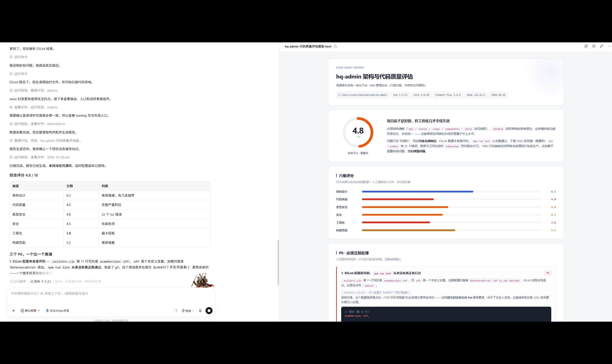Click the Vue 3.3.13 tag
The width and height of the screenshot is (612, 364).
click(x=400, y=95)
